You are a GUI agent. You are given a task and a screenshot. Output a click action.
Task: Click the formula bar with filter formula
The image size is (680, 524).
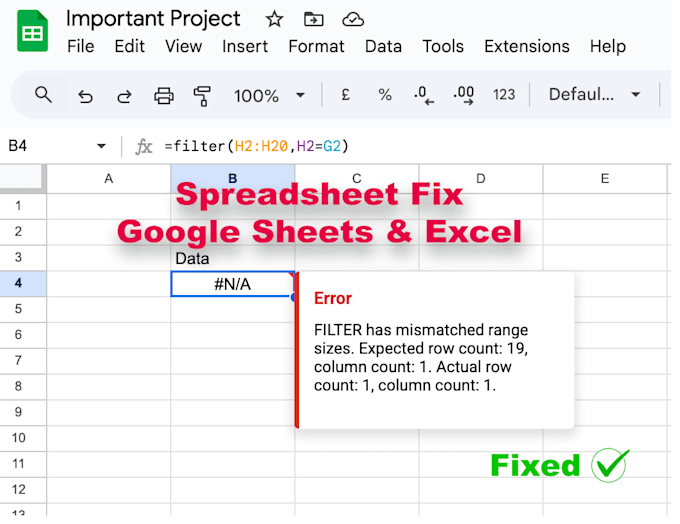tap(416, 146)
